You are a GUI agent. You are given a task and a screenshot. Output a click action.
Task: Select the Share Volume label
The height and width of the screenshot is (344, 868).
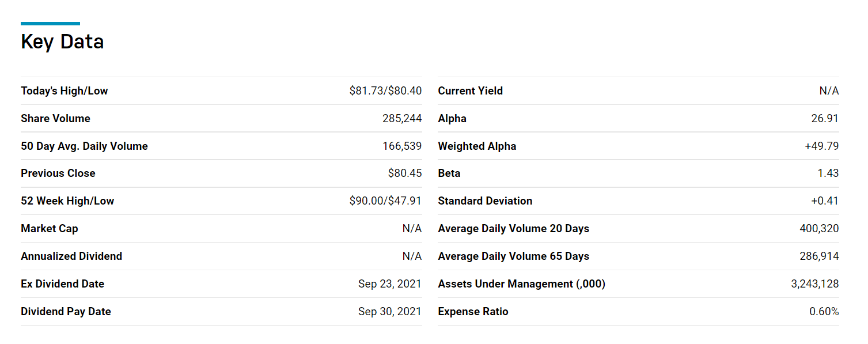(55, 119)
